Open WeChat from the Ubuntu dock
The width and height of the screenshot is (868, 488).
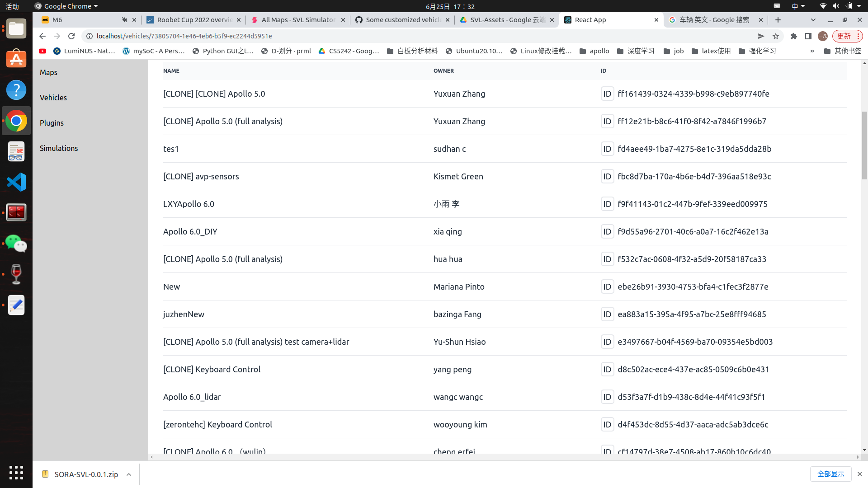pyautogui.click(x=16, y=244)
